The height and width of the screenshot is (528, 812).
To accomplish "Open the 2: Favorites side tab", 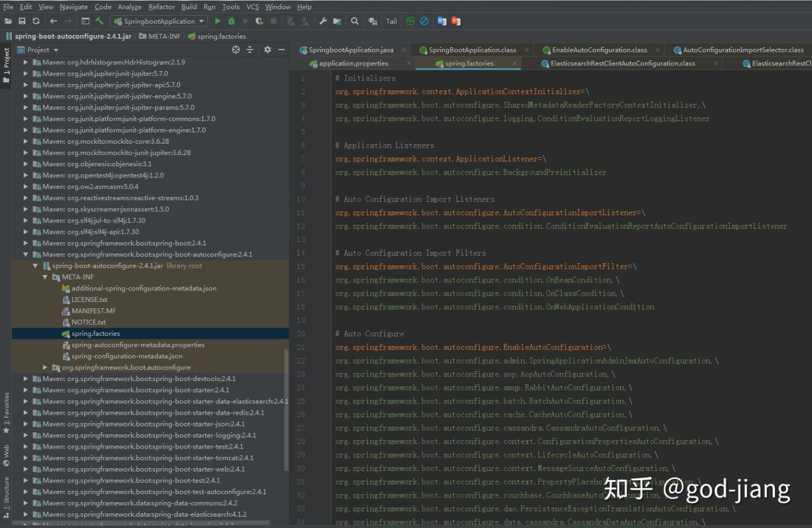I will pos(6,413).
